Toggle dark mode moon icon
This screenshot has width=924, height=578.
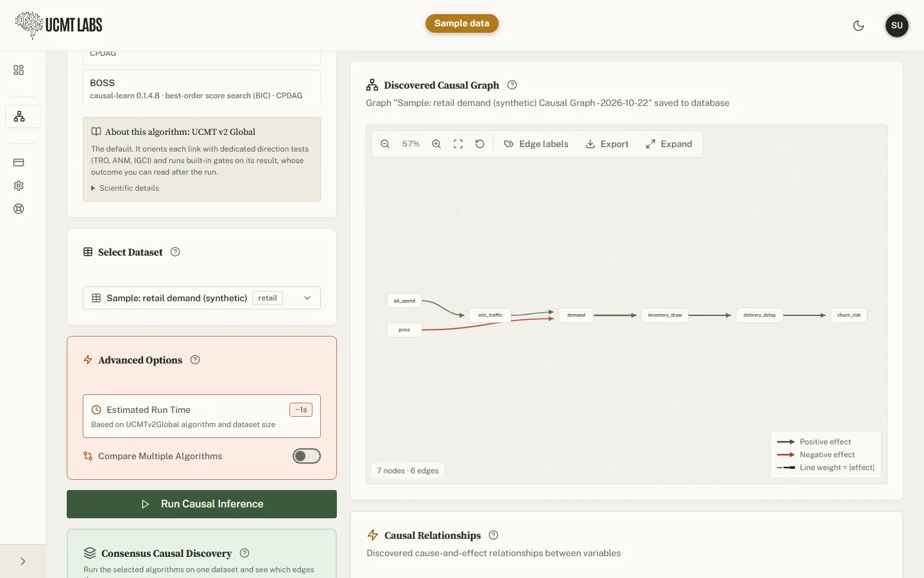(x=859, y=26)
